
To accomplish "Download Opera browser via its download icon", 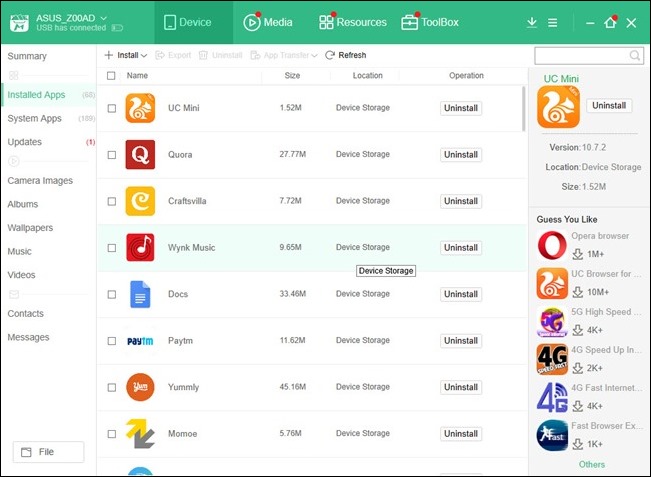I will [x=578, y=254].
